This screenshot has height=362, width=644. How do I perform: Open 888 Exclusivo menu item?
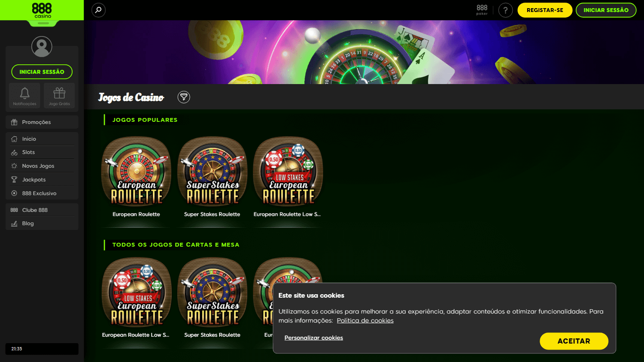[x=42, y=193]
